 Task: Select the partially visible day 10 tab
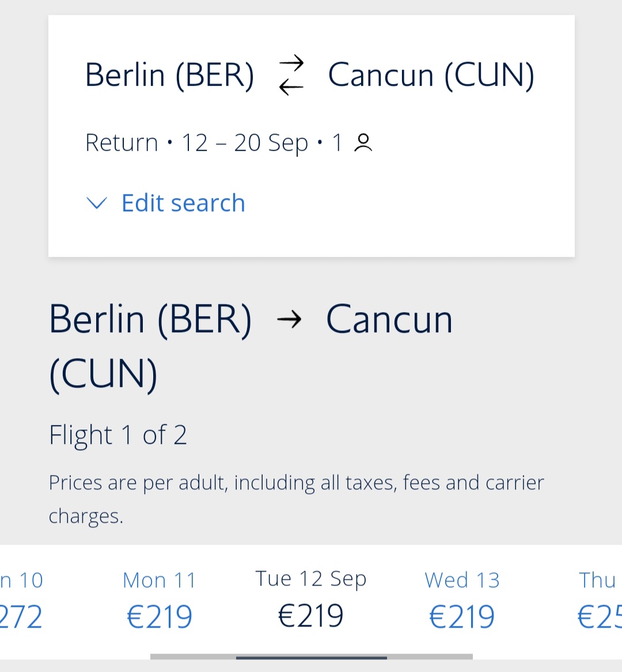pos(21,600)
